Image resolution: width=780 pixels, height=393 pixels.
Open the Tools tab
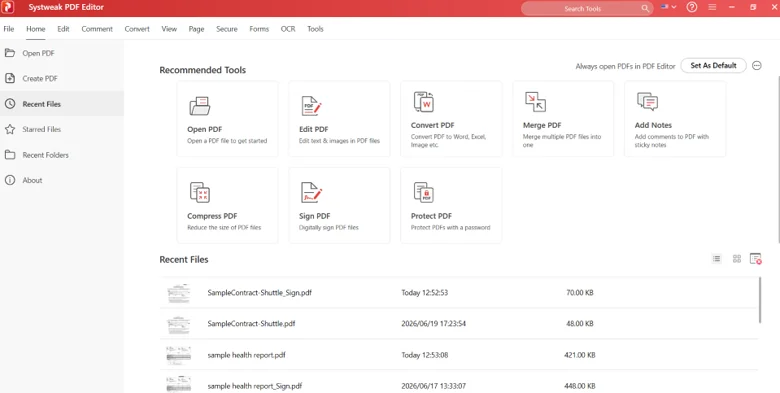pyautogui.click(x=315, y=29)
